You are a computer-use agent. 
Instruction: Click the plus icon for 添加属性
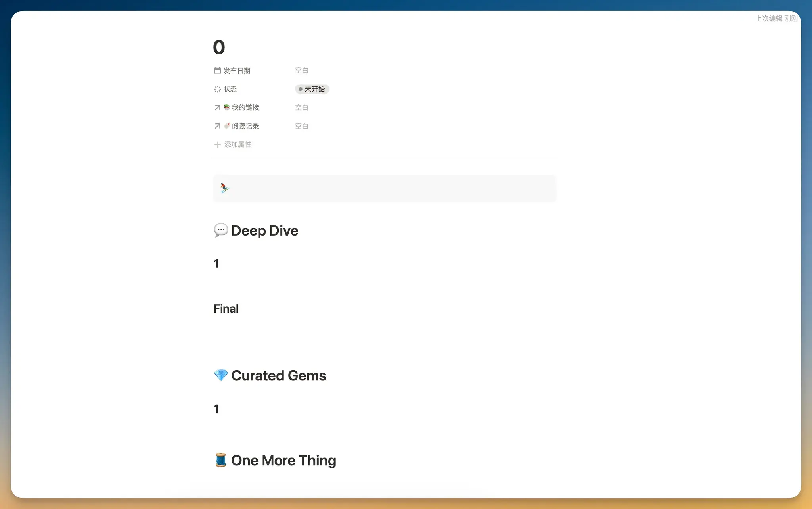[x=217, y=144]
